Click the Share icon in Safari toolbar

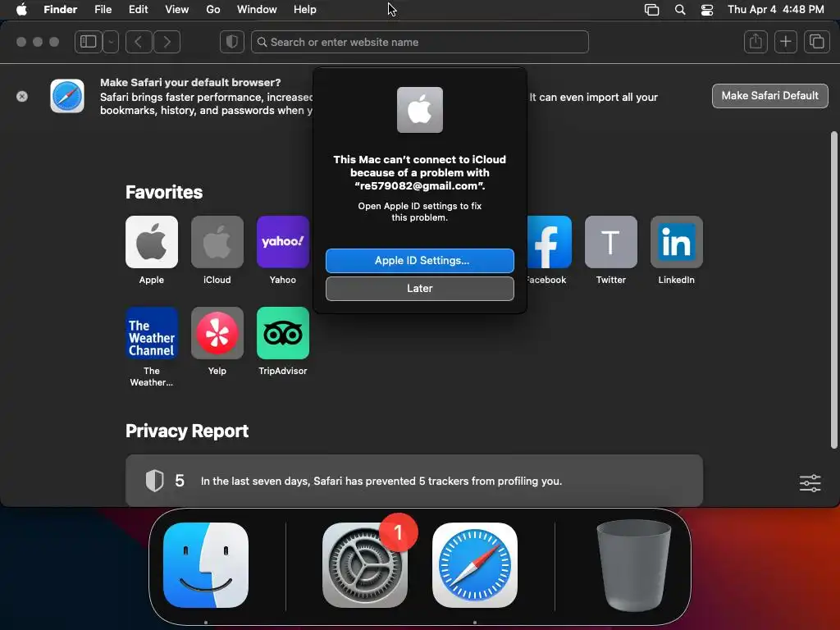pos(756,42)
